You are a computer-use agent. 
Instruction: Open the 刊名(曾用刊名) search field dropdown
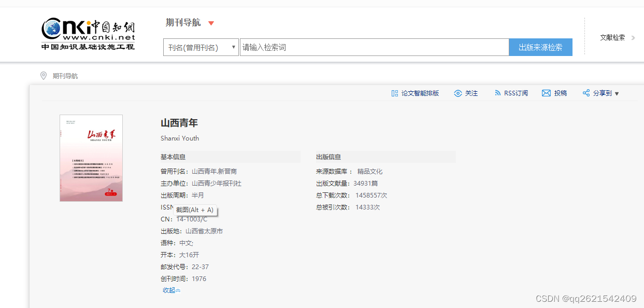(x=201, y=47)
